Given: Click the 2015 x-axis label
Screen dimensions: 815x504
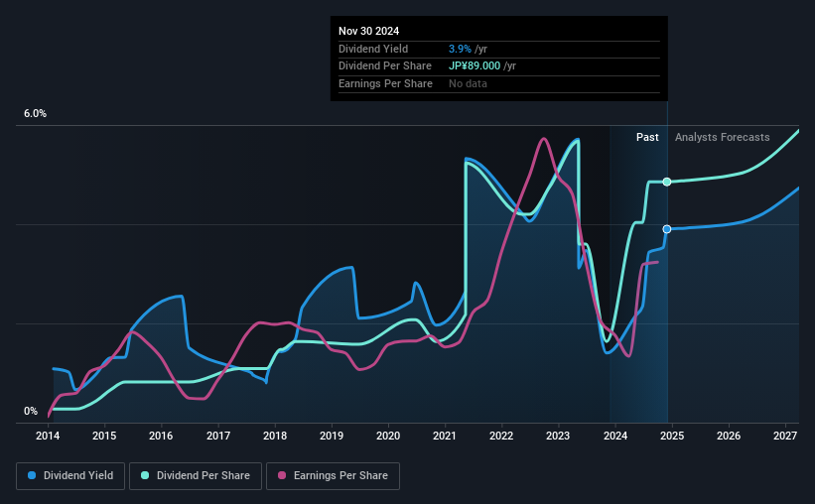Looking at the screenshot, I should coord(104,436).
